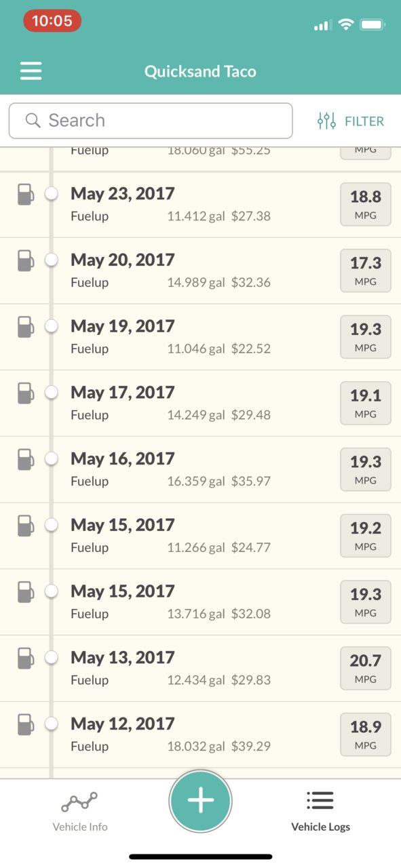401x868 pixels.
Task: Tap the round green plus button
Action: (x=200, y=801)
